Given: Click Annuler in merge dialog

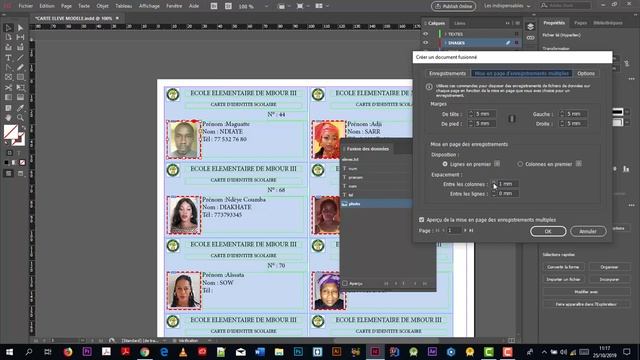Looking at the screenshot, I should click(x=588, y=231).
